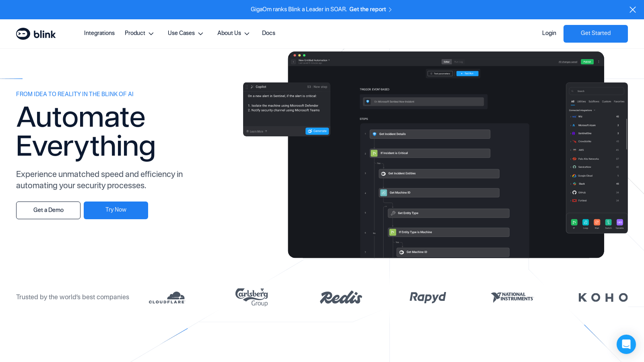Image resolution: width=644 pixels, height=362 pixels.
Task: Open the Learn More link in Copilot
Action: click(x=256, y=132)
